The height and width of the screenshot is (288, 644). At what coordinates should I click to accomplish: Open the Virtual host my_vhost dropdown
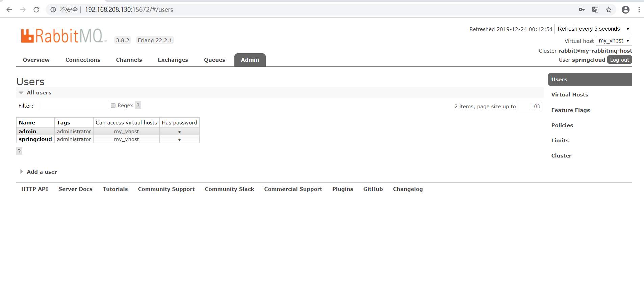(614, 41)
